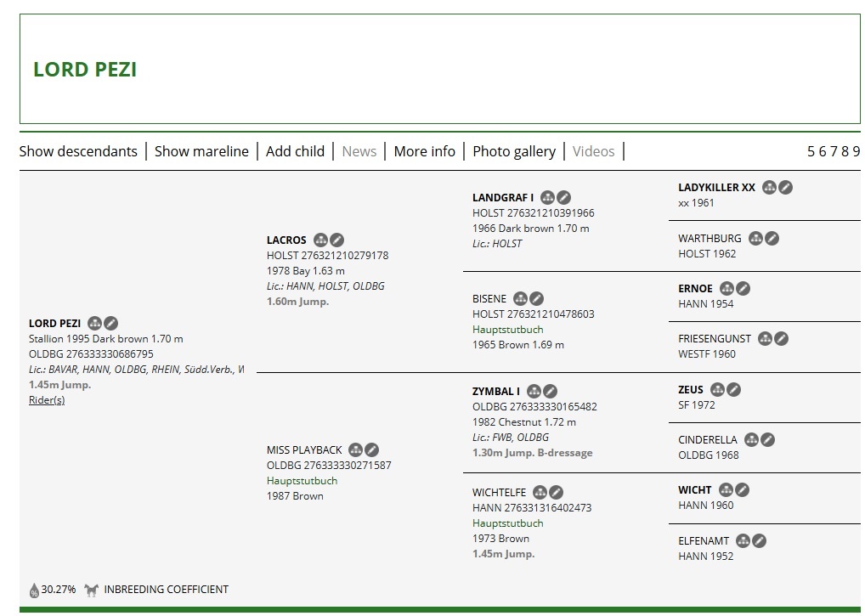The width and height of the screenshot is (865, 616).
Task: Set pedigree depth to 5 generations
Action: click(811, 151)
